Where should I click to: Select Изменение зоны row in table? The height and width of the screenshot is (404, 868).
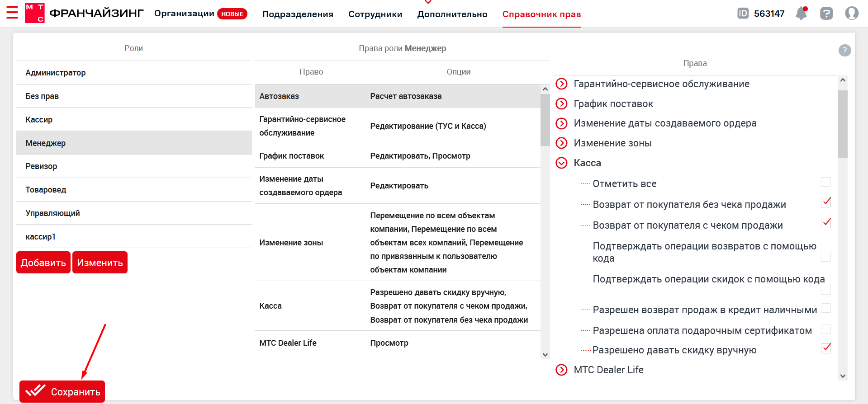pyautogui.click(x=398, y=243)
